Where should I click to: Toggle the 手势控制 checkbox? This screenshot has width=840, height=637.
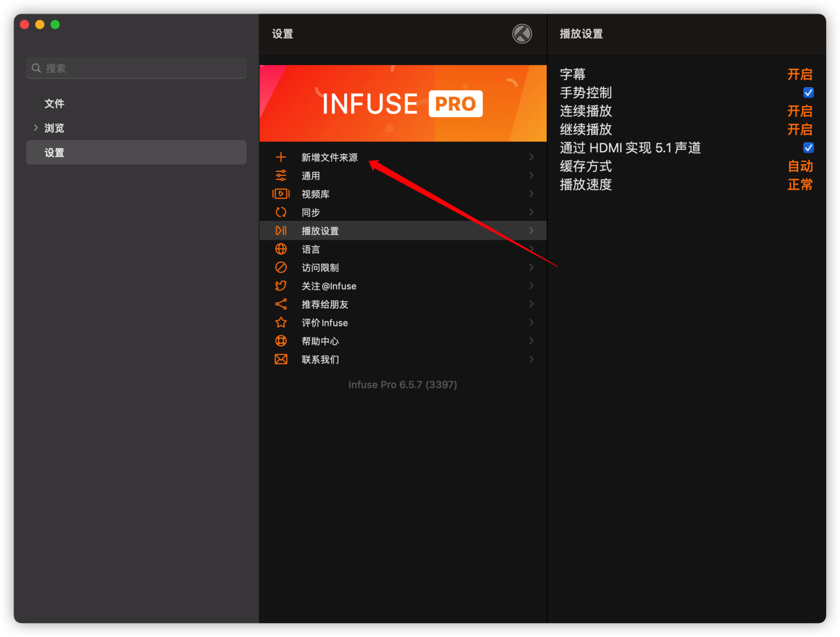point(808,93)
